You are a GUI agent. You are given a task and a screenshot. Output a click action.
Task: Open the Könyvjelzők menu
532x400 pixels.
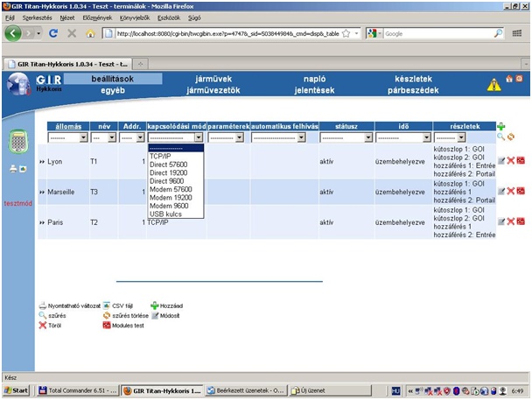coord(135,18)
